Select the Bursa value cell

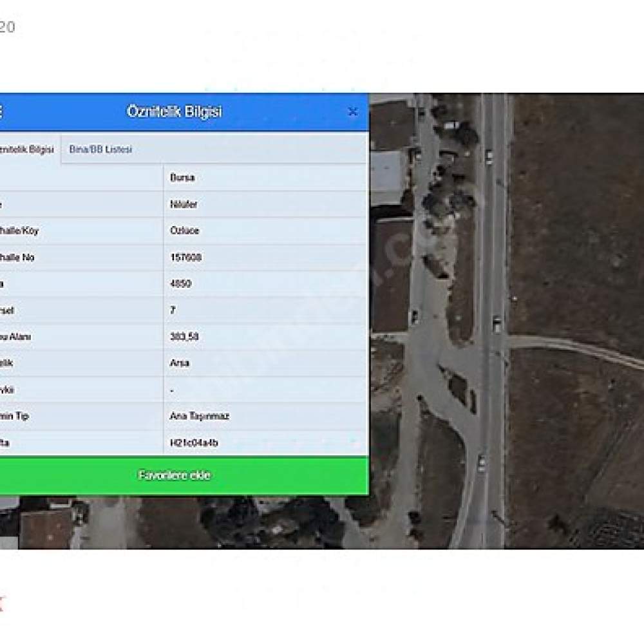265,178
